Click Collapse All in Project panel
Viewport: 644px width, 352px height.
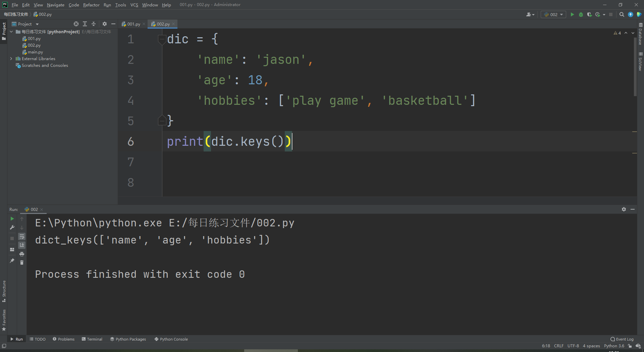94,24
